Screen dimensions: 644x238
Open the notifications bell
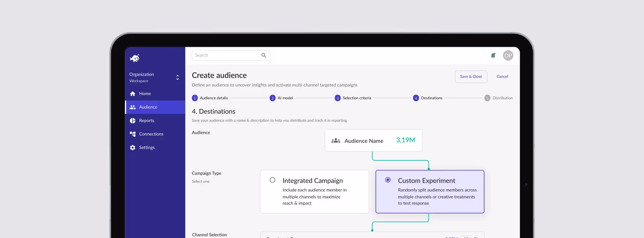point(493,55)
